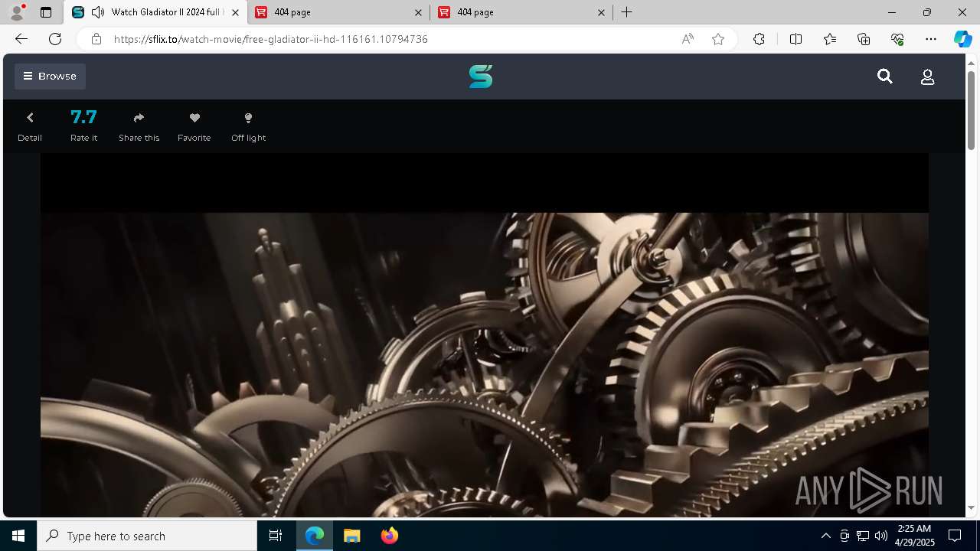Close the first 404 page tab
The height and width of the screenshot is (551, 980).
[x=418, y=12]
